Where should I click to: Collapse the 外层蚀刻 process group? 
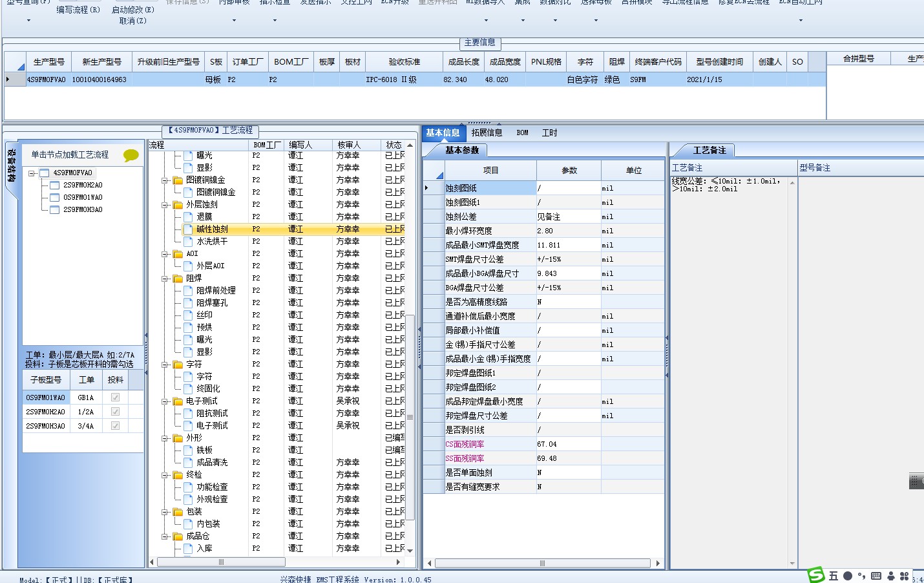pyautogui.click(x=165, y=205)
